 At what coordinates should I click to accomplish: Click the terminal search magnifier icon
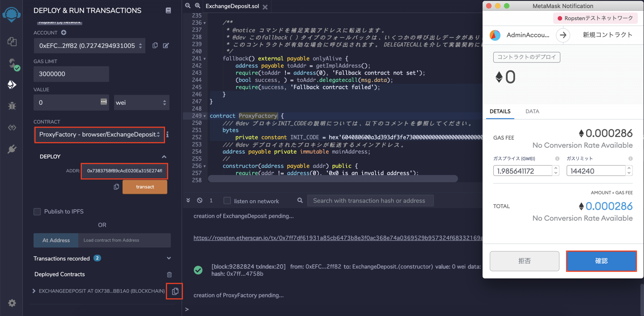click(300, 200)
